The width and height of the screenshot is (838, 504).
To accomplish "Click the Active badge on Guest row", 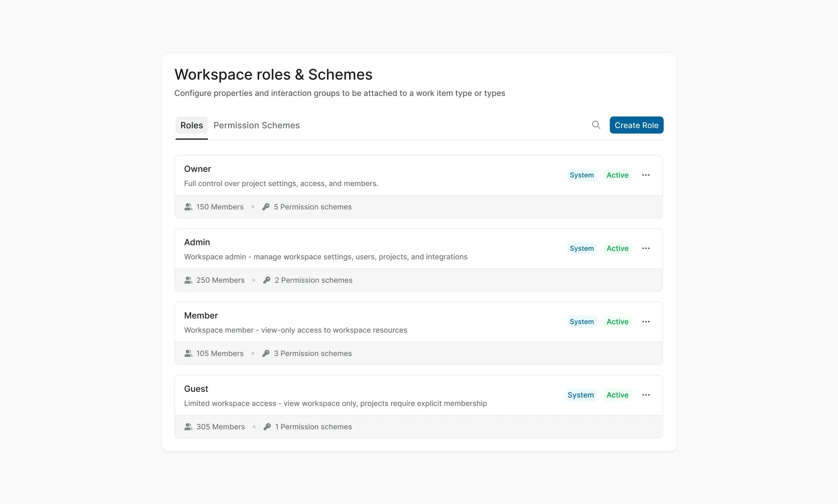I will coord(618,395).
